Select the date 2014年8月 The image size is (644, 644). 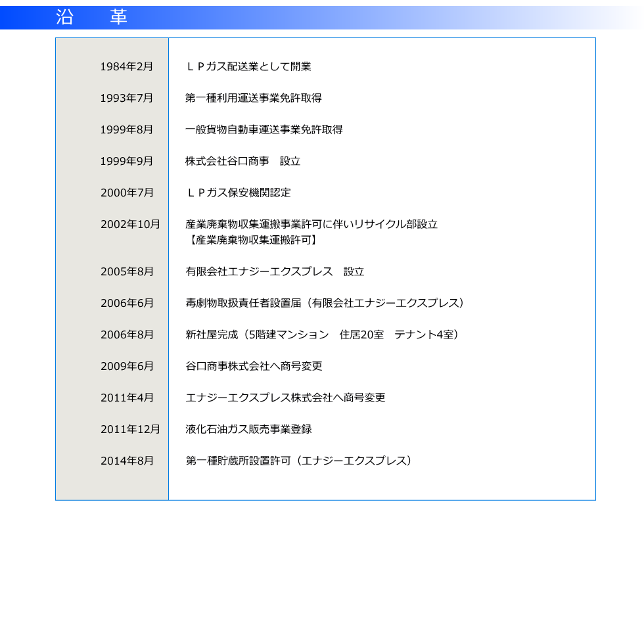[127, 461]
